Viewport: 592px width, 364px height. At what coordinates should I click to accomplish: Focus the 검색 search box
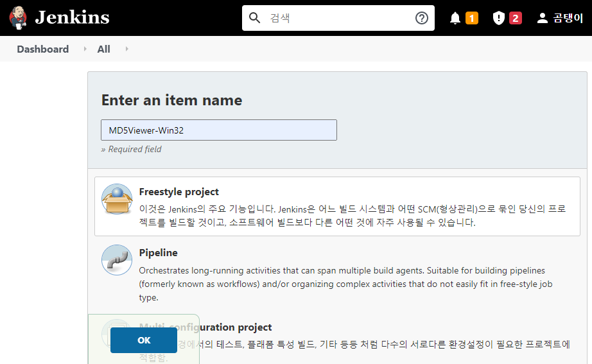click(x=338, y=18)
